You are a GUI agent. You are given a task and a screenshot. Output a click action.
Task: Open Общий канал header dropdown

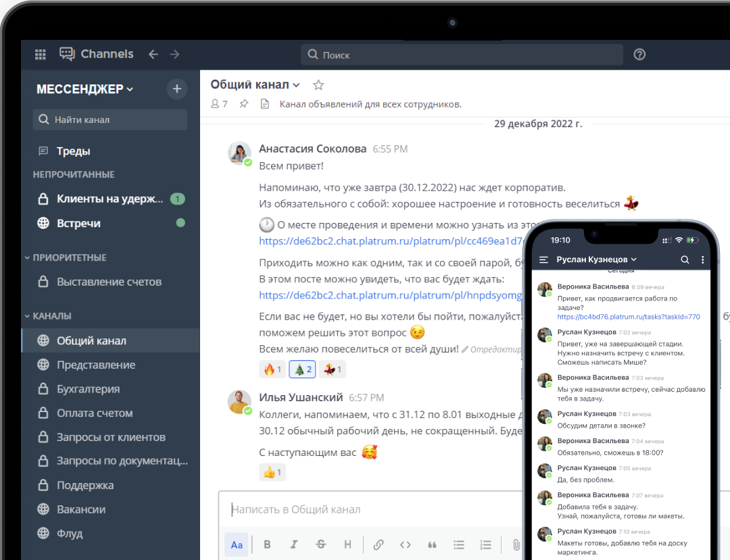[255, 84]
